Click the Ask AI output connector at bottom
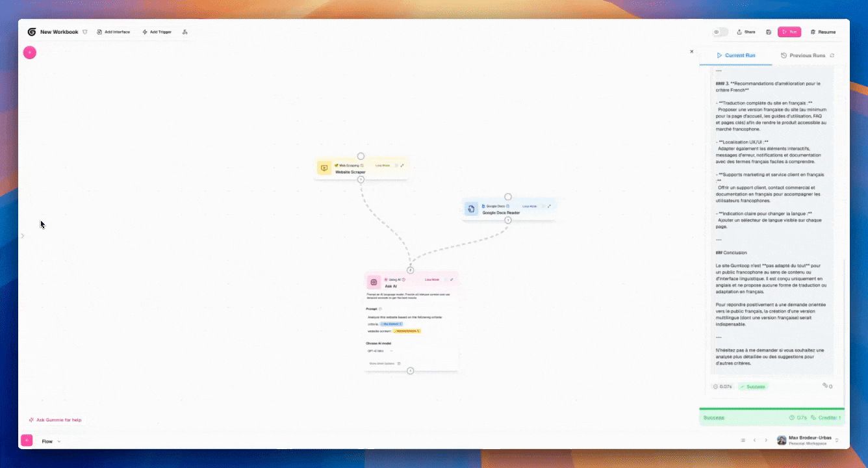The height and width of the screenshot is (468, 868). click(410, 370)
